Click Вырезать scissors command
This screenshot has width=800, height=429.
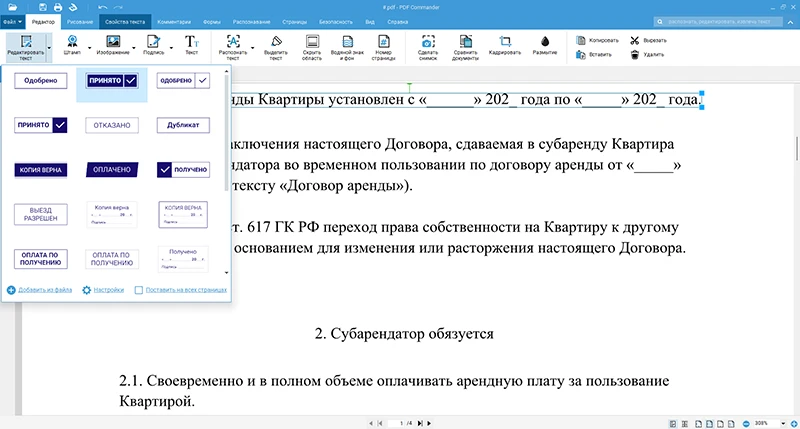point(648,40)
